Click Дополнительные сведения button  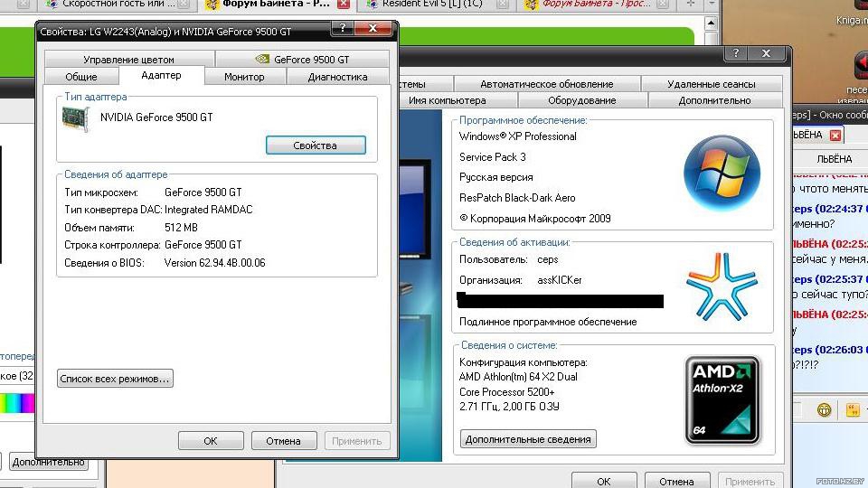[528, 439]
